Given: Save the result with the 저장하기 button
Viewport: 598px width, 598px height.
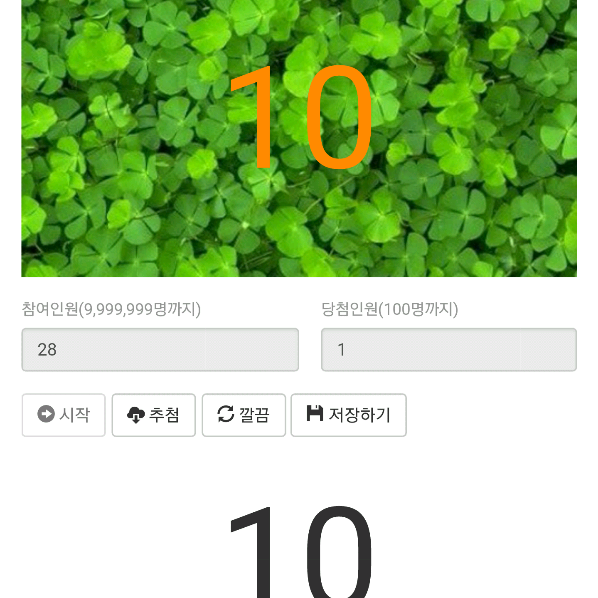Looking at the screenshot, I should coord(349,415).
